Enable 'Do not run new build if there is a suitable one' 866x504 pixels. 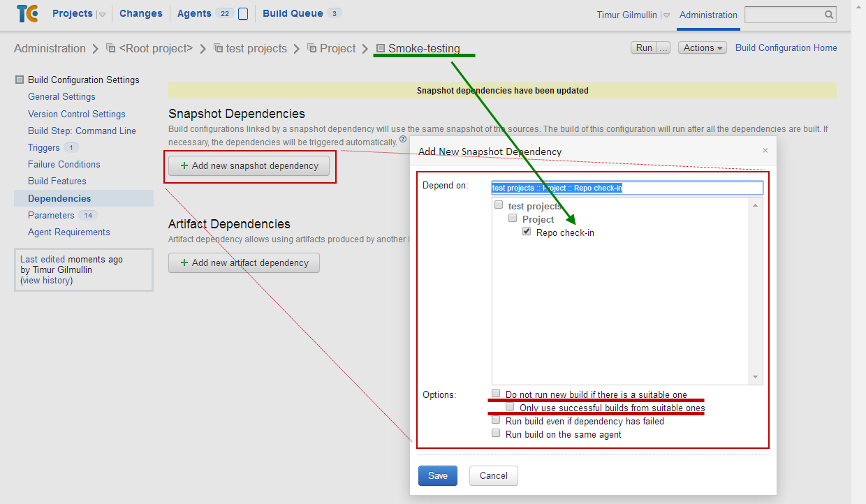pos(496,393)
